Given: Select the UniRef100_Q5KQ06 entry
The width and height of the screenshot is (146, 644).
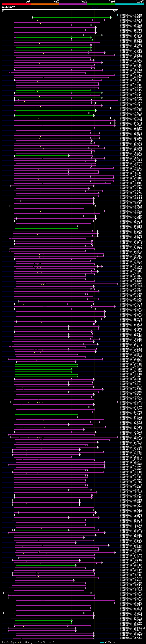Looking at the screenshot, I should pyautogui.click(x=131, y=63).
